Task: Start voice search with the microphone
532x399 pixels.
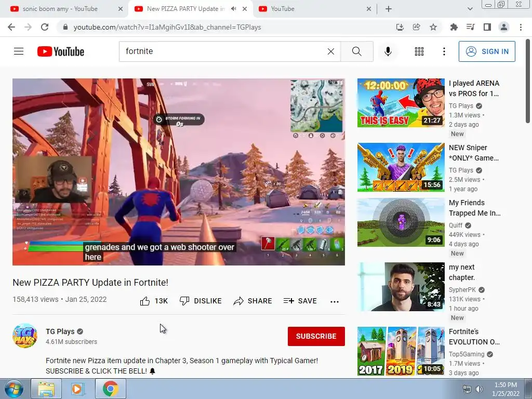Action: point(388,51)
